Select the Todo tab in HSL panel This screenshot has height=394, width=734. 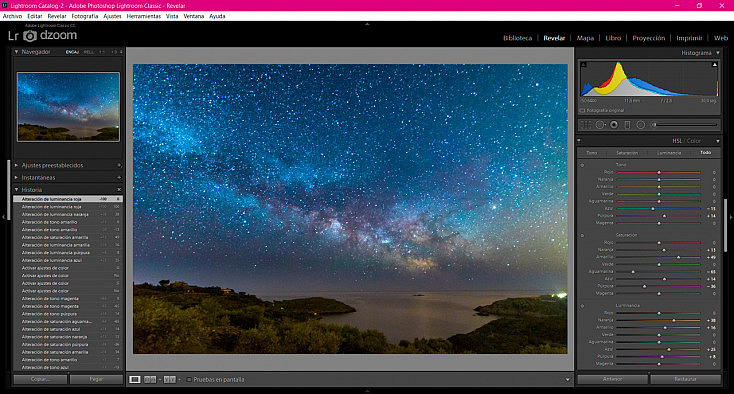click(x=705, y=153)
